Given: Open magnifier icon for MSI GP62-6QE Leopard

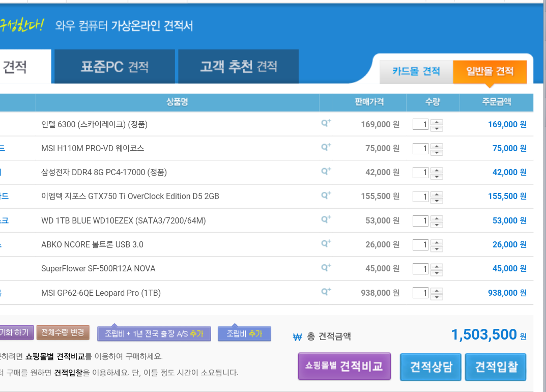Looking at the screenshot, I should [x=326, y=292].
